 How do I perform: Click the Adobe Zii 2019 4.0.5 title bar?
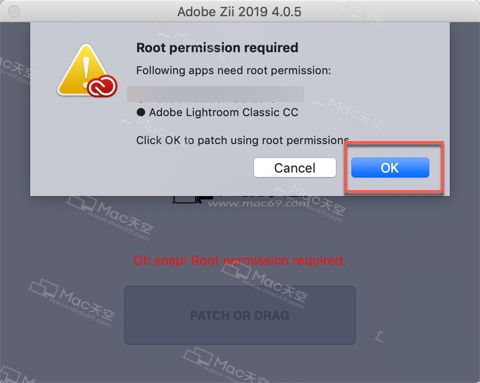point(239,12)
